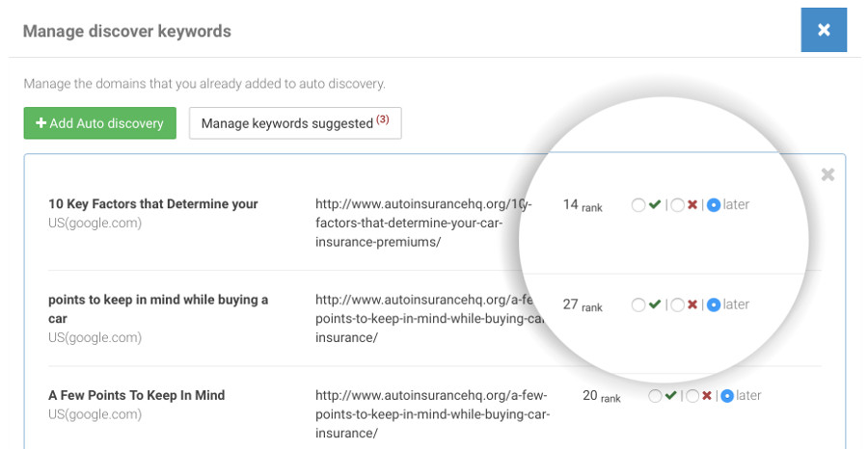This screenshot has height=449, width=868.
Task: Click the "10 Key Factors that Determine your" keyword
Action: 153,204
